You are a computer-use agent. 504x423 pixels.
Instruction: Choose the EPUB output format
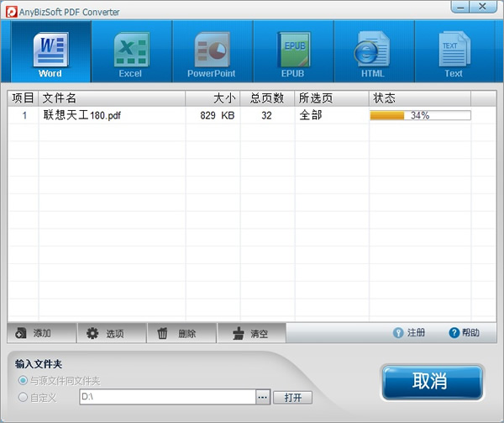[293, 51]
